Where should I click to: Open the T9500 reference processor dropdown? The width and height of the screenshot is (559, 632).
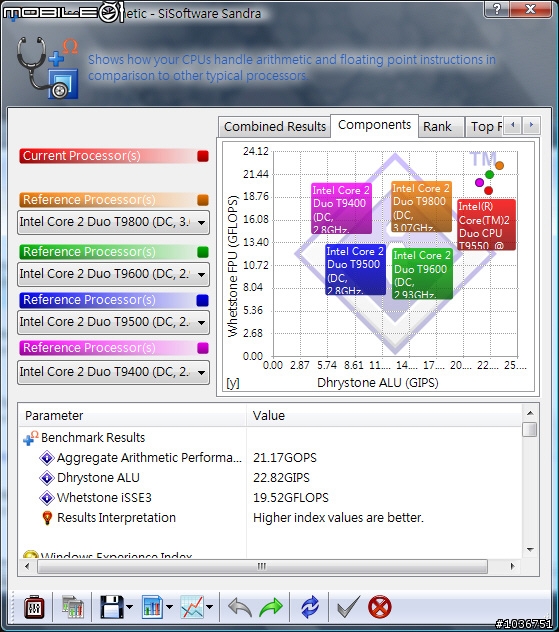[113, 322]
